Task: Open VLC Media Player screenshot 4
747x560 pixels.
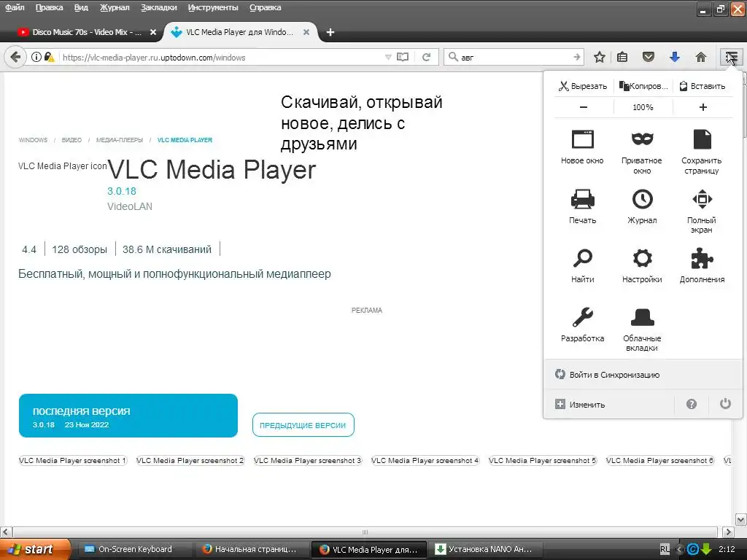Action: [425, 461]
